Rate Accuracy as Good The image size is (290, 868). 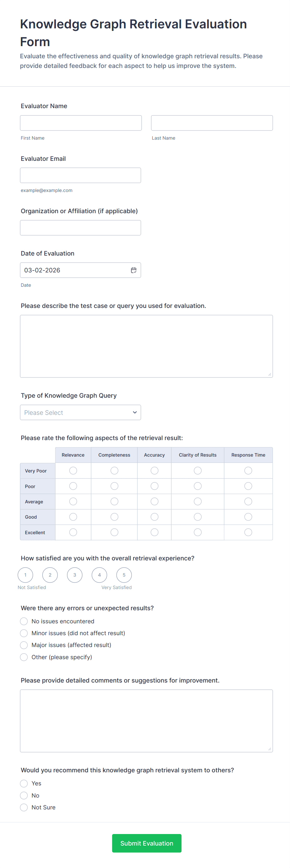pos(154,517)
